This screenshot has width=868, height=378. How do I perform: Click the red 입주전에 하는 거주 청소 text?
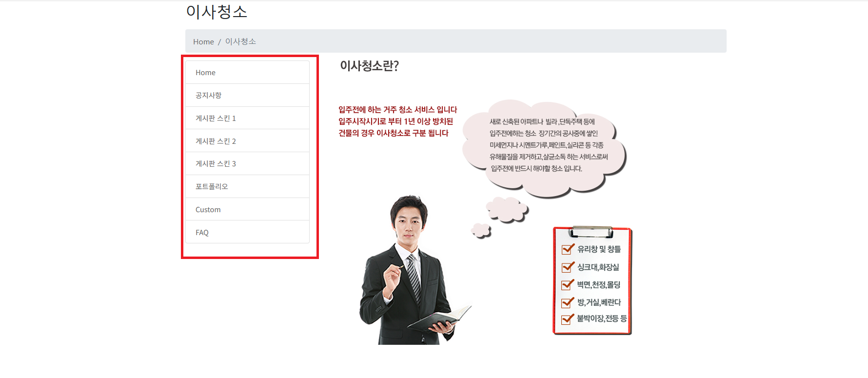(397, 110)
